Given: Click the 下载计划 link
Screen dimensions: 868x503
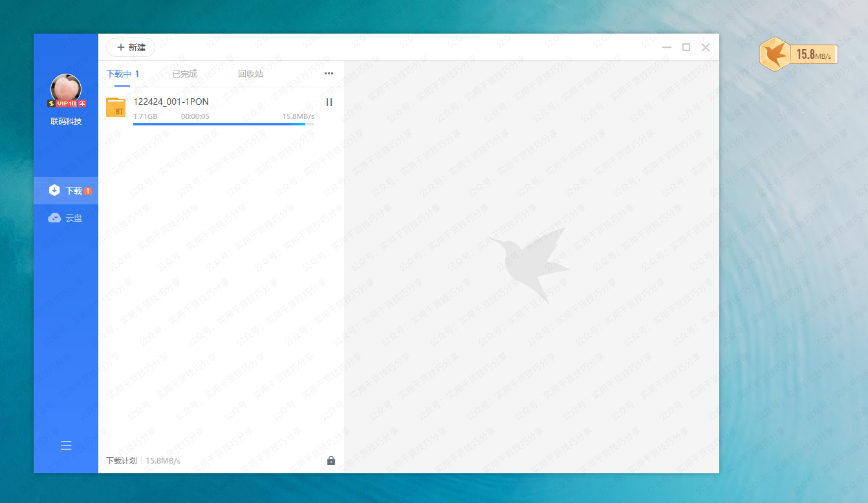Looking at the screenshot, I should [x=122, y=461].
